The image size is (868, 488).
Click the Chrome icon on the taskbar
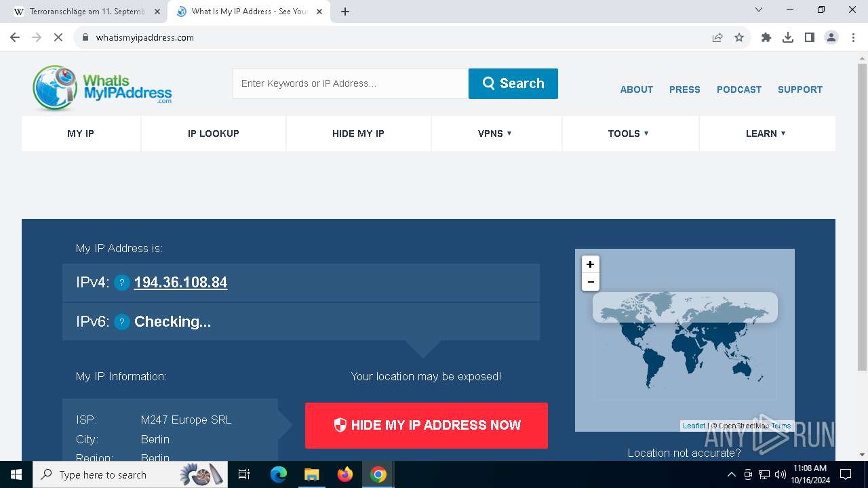coord(378,474)
